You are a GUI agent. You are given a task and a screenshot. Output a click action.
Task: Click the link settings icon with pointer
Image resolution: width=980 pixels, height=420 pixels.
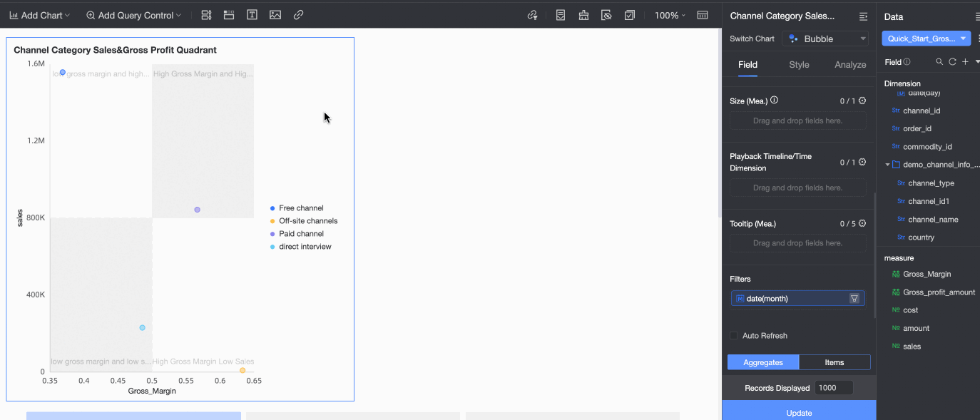click(533, 15)
